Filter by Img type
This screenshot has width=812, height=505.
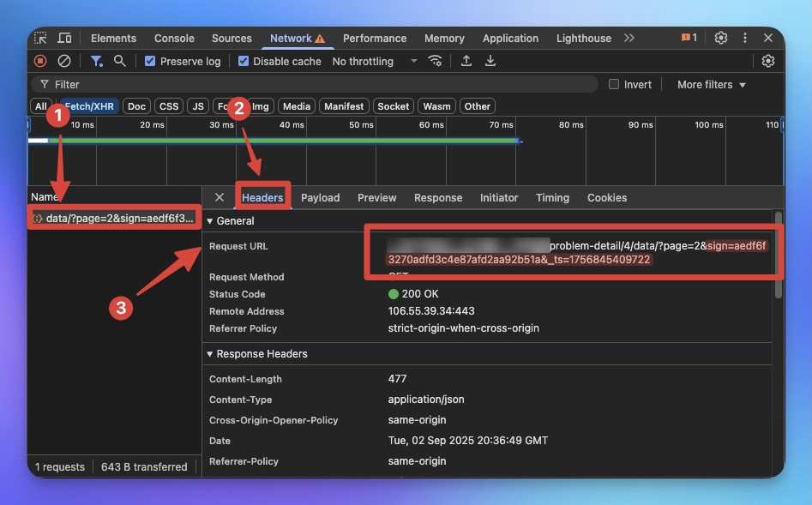tap(261, 106)
